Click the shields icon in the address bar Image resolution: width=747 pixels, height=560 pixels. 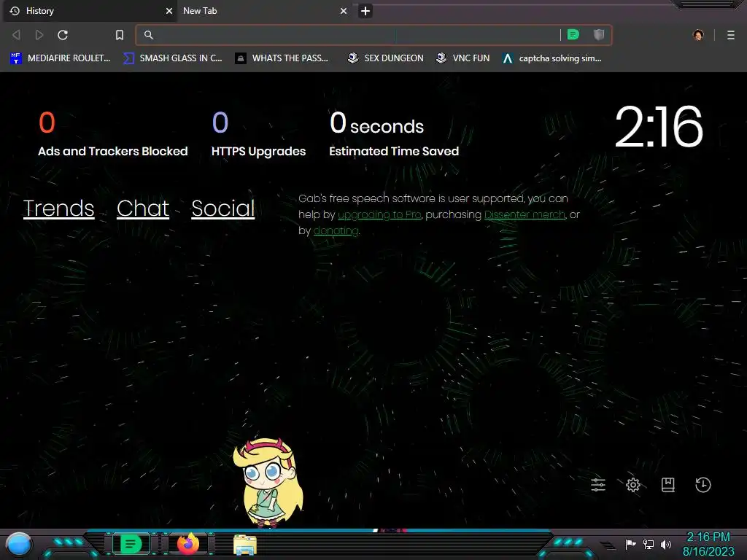tap(599, 34)
